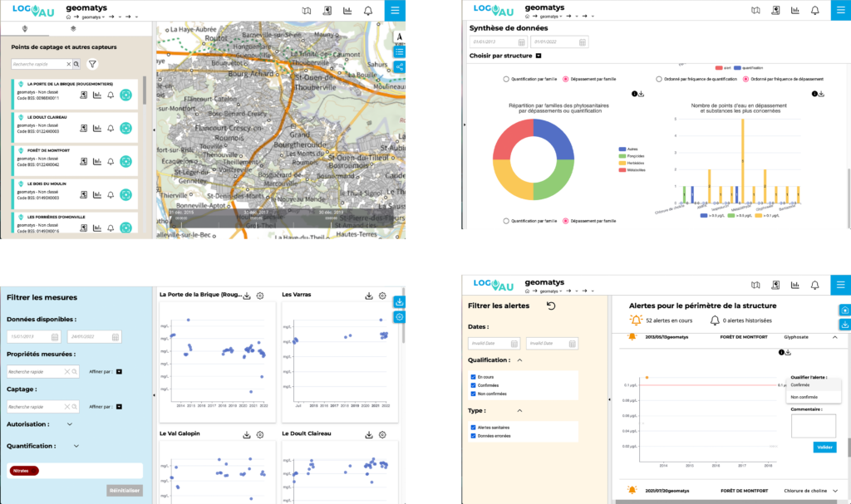Open settings gear for the Les Varras chart
This screenshot has height=504, width=851.
[382, 296]
